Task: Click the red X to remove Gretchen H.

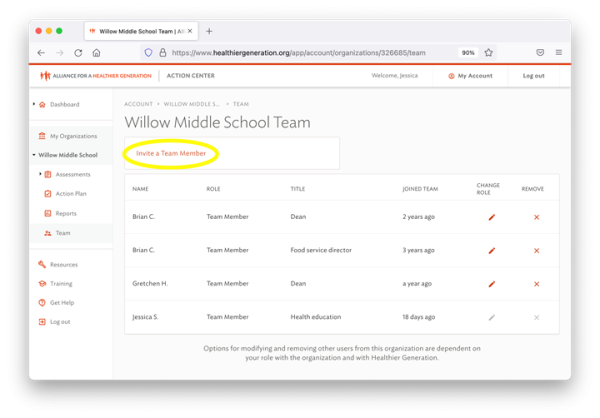Action: click(x=537, y=284)
